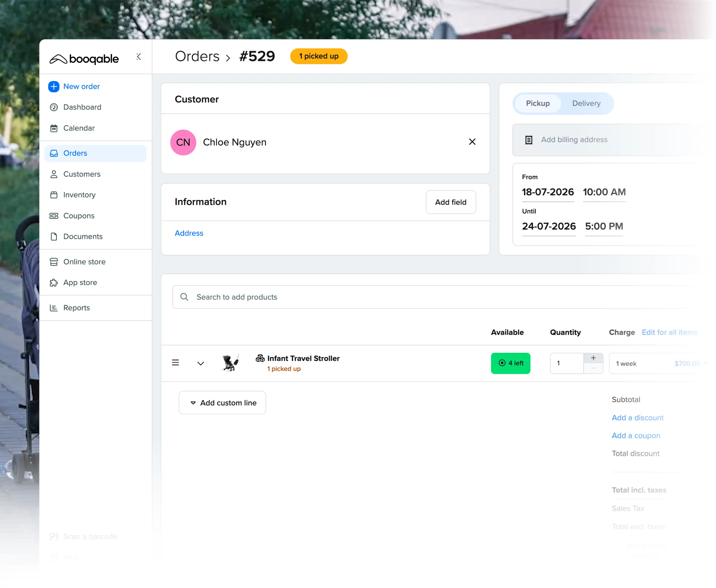Change the From date 18-07-2026
Viewport: 716px width, 588px height.
[x=548, y=192]
